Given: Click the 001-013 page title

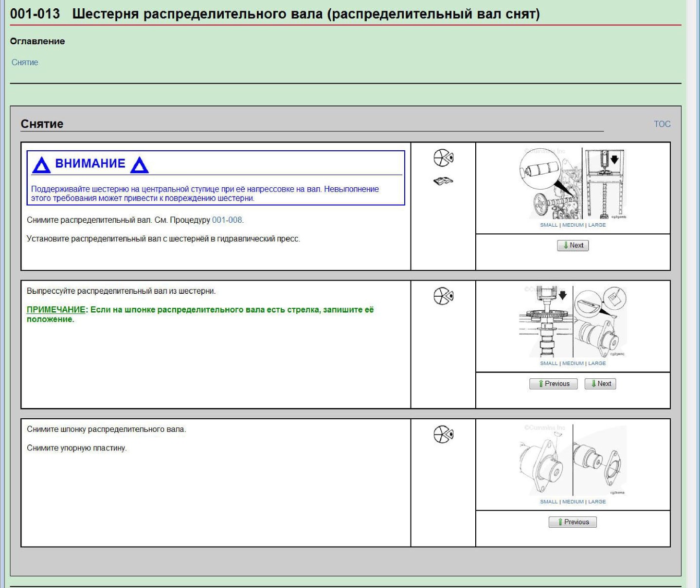Looking at the screenshot, I should (x=275, y=14).
